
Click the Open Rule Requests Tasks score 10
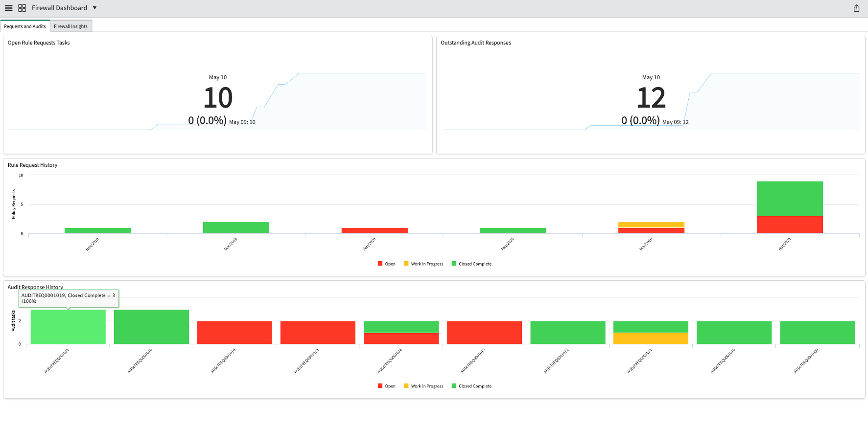(218, 97)
